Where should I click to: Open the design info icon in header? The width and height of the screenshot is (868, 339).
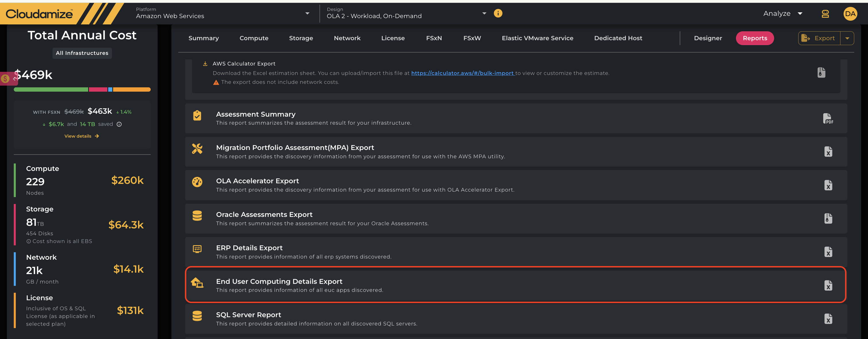pos(498,13)
